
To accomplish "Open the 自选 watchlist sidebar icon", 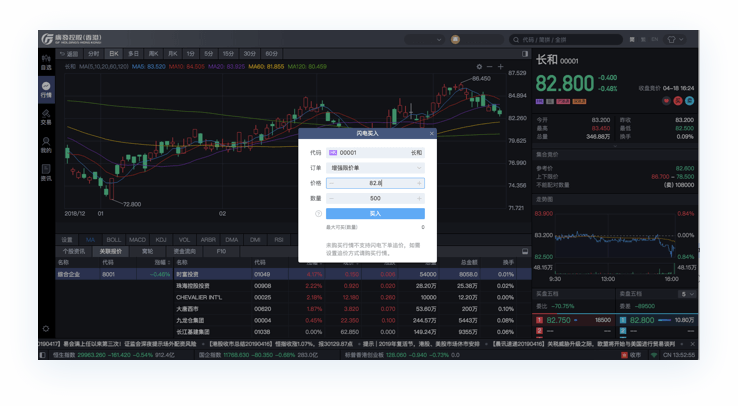I will tap(46, 62).
